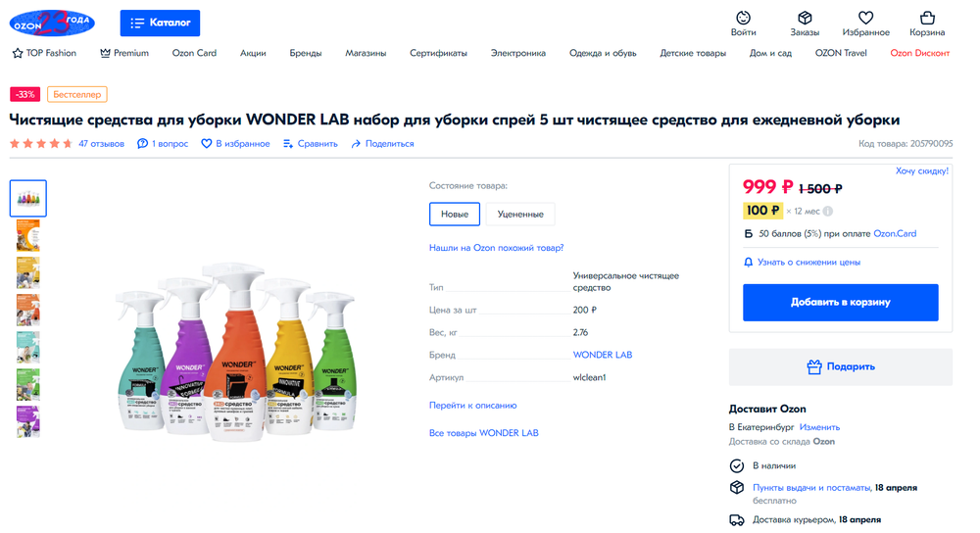Click the Подарить gift button

pos(841,366)
